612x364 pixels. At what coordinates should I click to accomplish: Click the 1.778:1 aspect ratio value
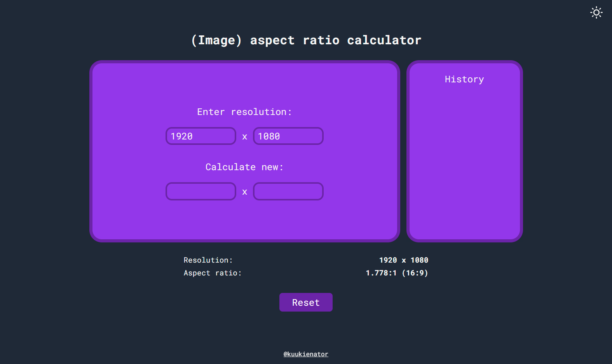click(x=396, y=273)
